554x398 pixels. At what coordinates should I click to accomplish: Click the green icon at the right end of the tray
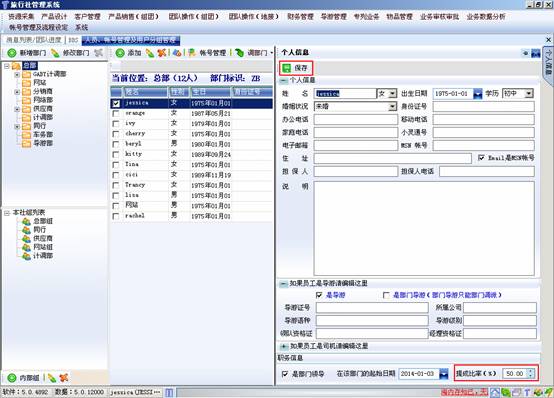pos(549,392)
